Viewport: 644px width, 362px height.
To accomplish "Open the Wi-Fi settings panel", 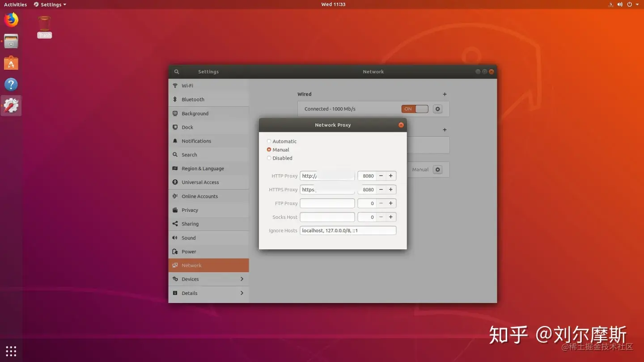I will 208,86.
